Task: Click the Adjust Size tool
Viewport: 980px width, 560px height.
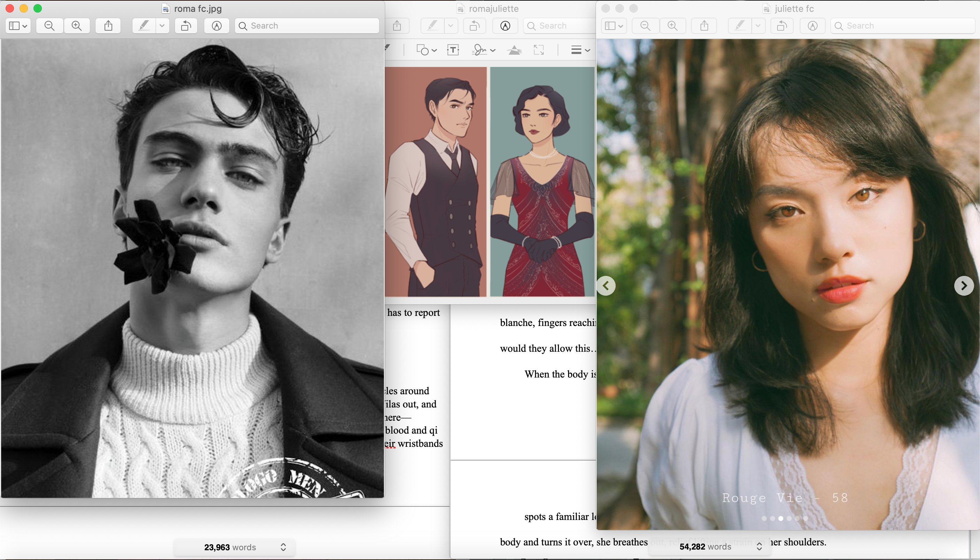Action: pos(539,50)
